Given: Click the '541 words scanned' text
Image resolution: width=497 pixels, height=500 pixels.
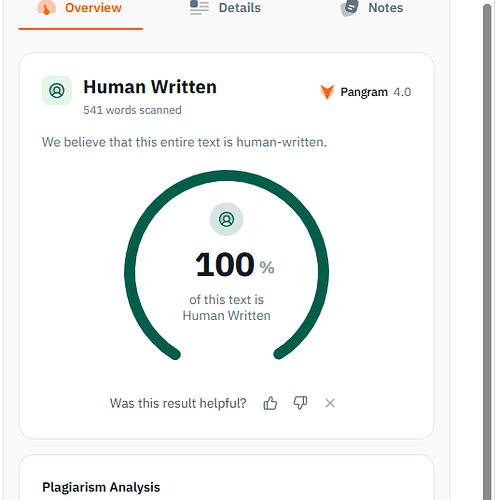Looking at the screenshot, I should [x=132, y=110].
